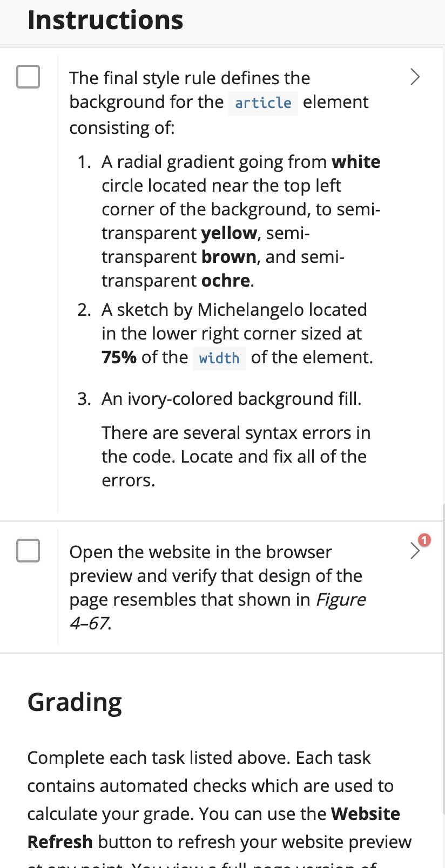The height and width of the screenshot is (868, 445).
Task: Select the width inline code token
Action: coord(219,358)
